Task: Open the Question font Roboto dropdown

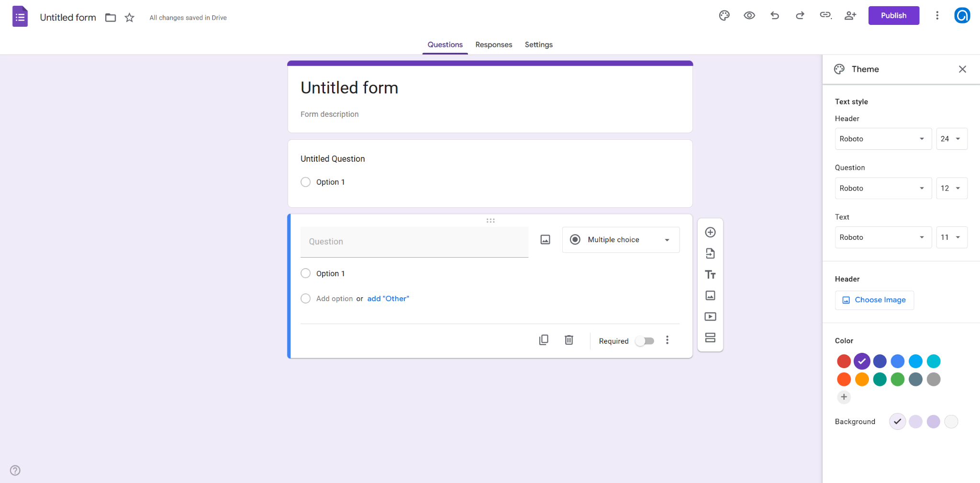Action: point(883,188)
